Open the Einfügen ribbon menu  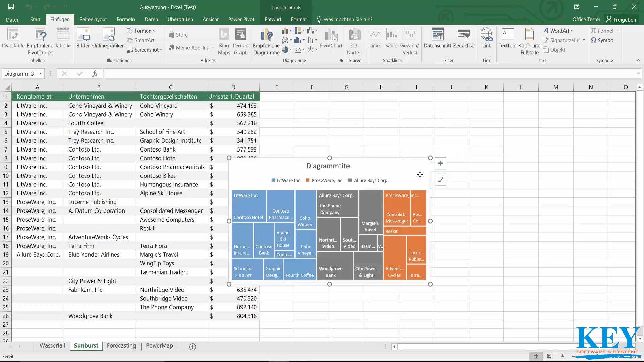(x=60, y=19)
